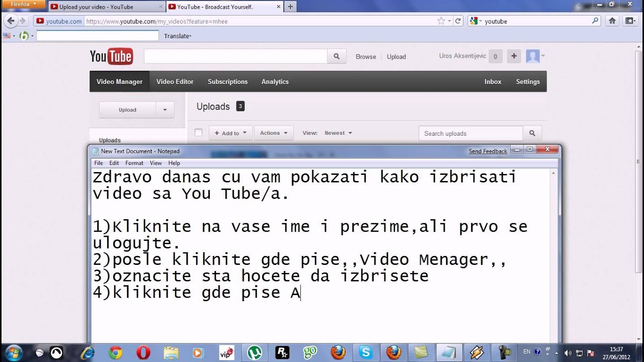Click the Uros Aksentijevic username

[462, 56]
